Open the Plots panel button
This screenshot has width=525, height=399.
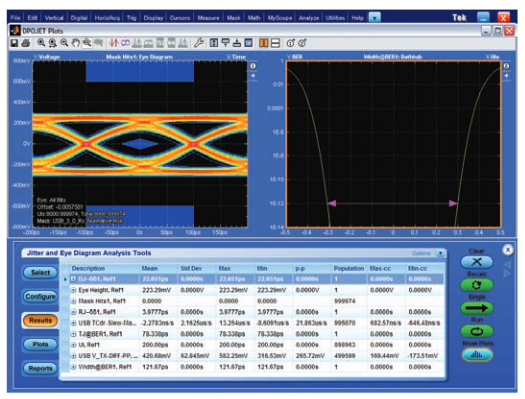41,344
